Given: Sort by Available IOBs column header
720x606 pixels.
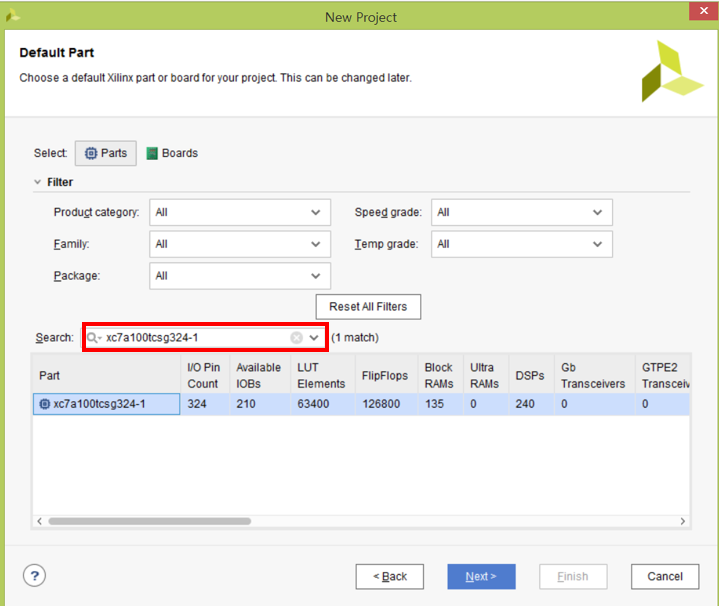Looking at the screenshot, I should [260, 375].
